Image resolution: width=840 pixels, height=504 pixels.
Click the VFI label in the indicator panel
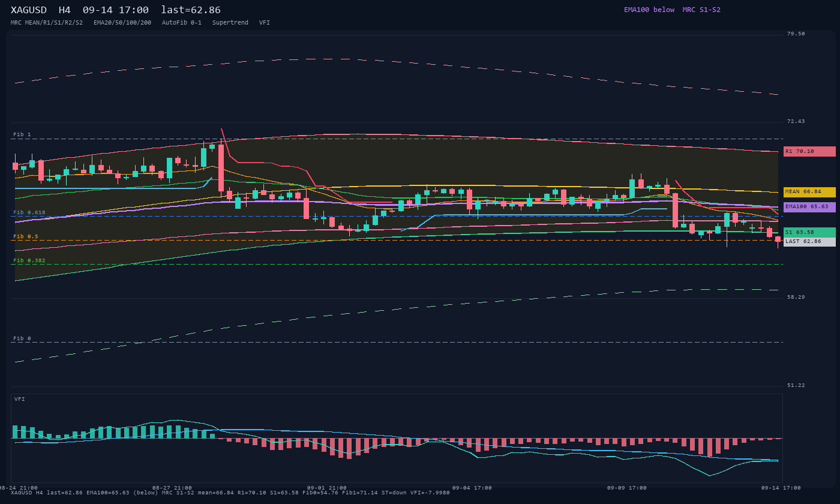pyautogui.click(x=20, y=399)
